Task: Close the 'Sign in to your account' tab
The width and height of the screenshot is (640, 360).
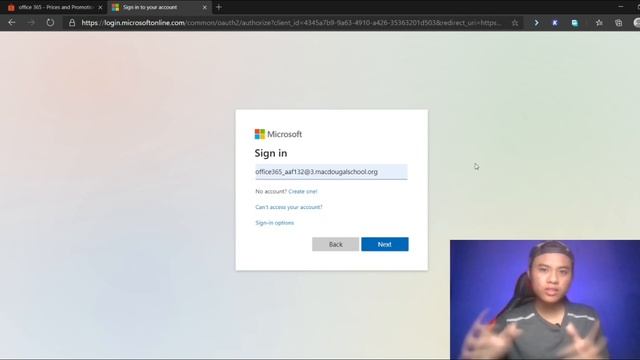Action: (x=204, y=7)
